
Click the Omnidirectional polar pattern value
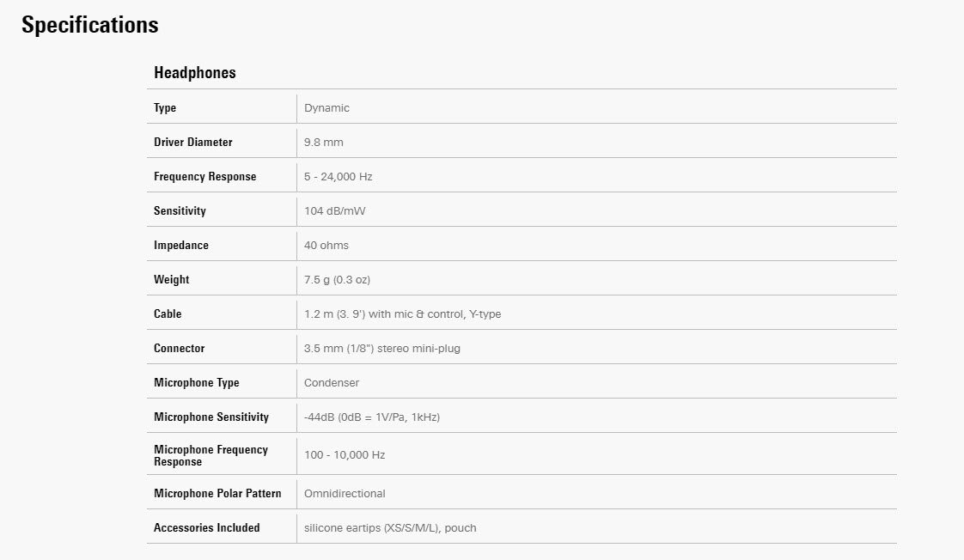[x=345, y=494]
